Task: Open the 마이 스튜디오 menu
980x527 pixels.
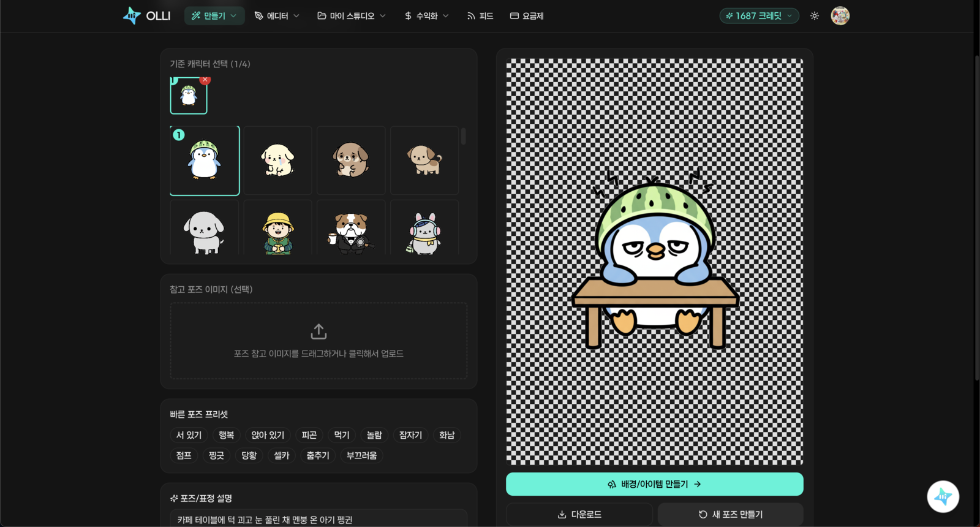Action: click(351, 16)
